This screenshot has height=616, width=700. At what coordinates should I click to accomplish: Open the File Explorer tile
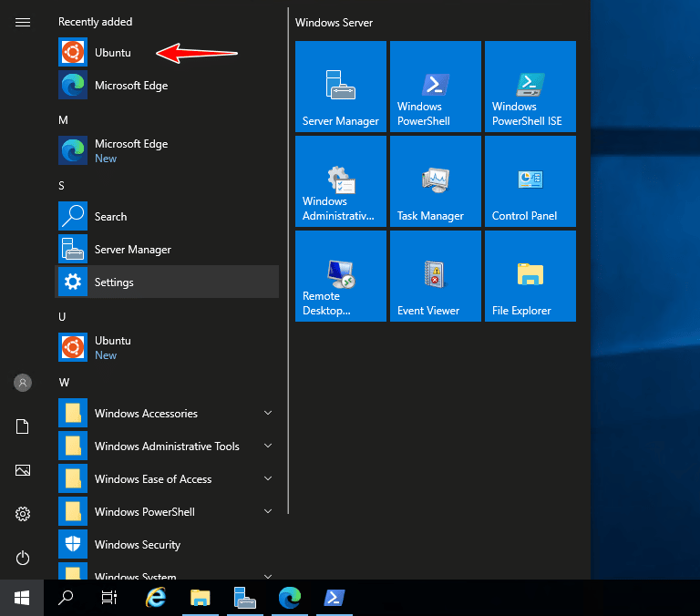click(x=530, y=276)
